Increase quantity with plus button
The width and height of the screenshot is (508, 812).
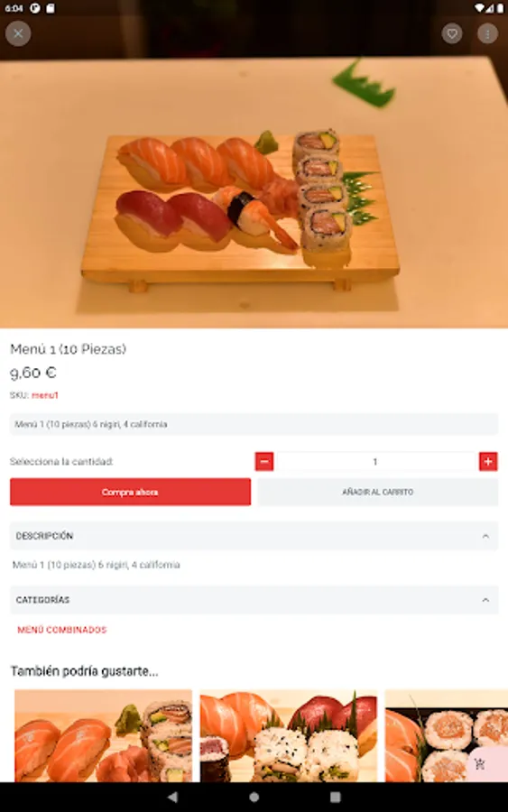(488, 461)
